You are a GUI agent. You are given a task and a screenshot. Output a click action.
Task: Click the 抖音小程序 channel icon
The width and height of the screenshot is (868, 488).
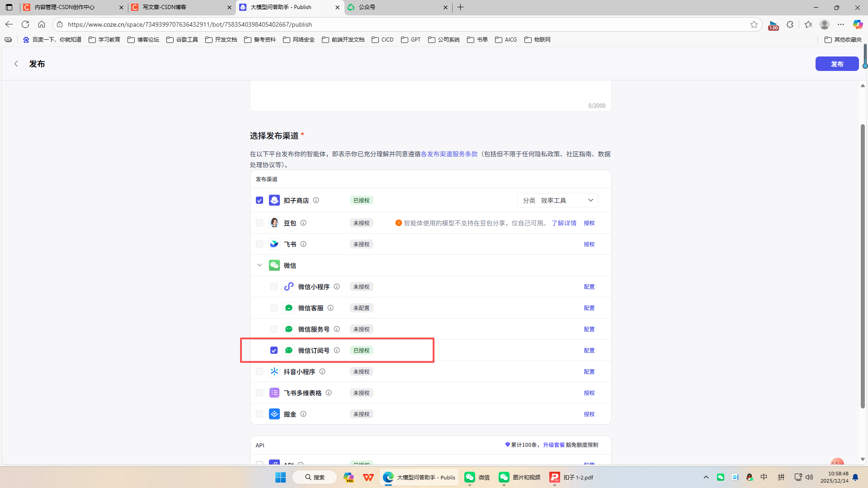[274, 371]
